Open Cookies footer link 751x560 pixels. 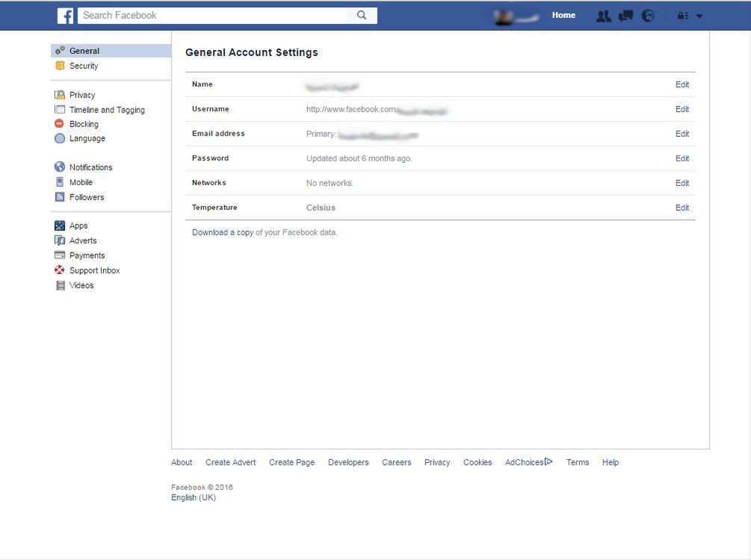coord(478,462)
